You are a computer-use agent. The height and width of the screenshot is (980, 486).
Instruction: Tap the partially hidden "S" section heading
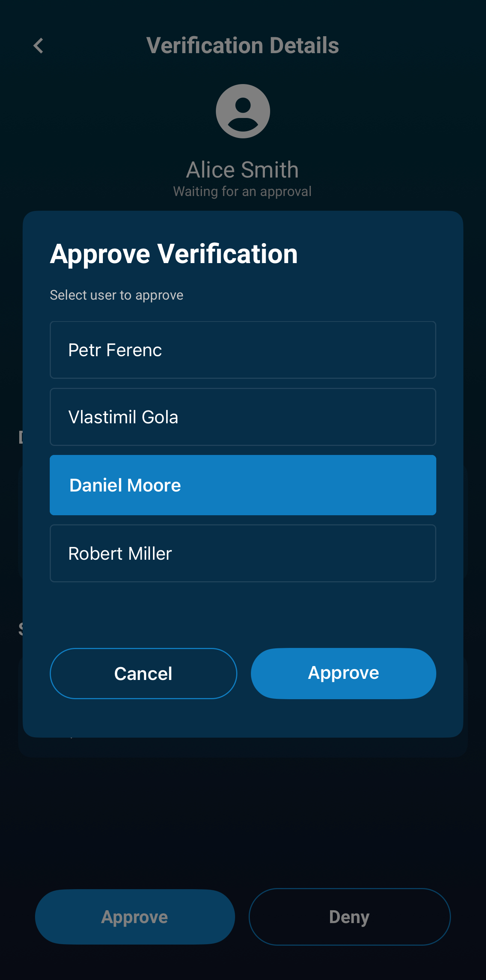tap(21, 629)
